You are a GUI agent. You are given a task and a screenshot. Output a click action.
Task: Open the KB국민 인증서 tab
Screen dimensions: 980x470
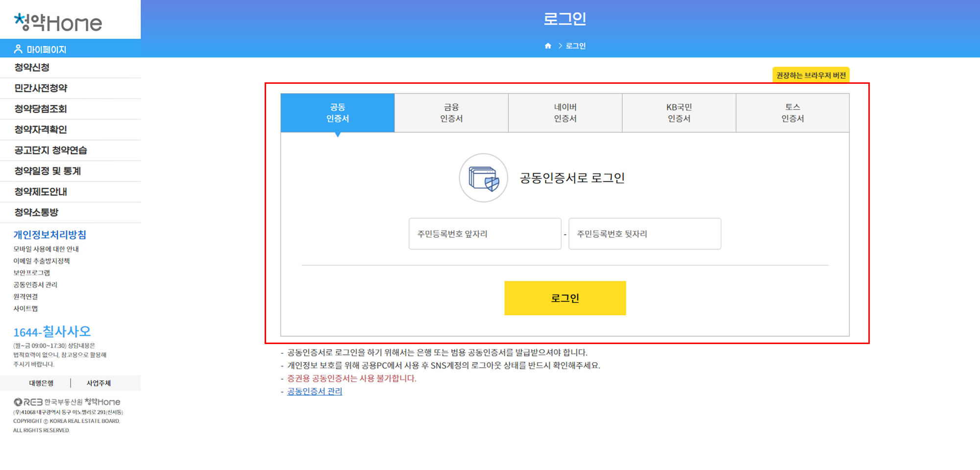point(679,112)
